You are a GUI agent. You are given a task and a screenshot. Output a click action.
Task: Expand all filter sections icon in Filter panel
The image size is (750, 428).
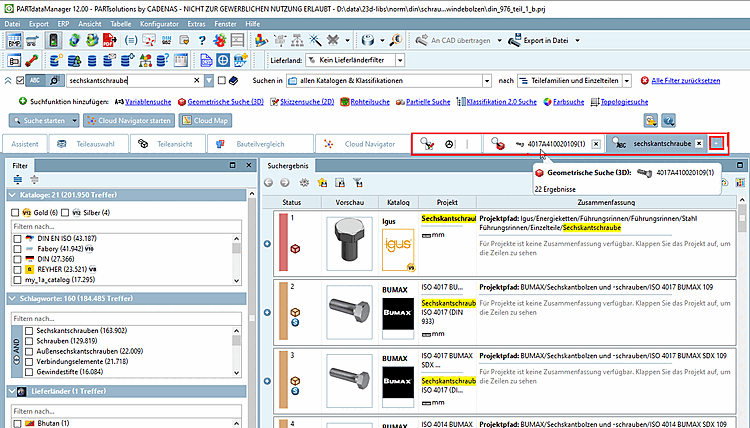19,179
